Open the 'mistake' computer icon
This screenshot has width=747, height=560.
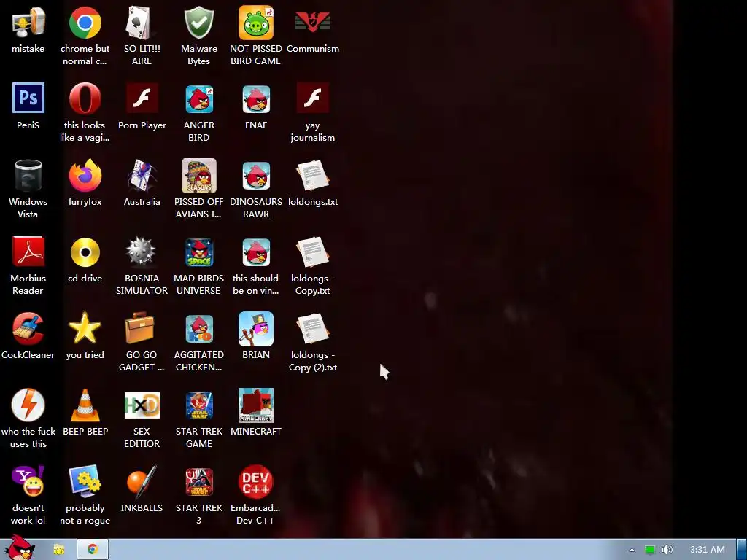tap(28, 23)
